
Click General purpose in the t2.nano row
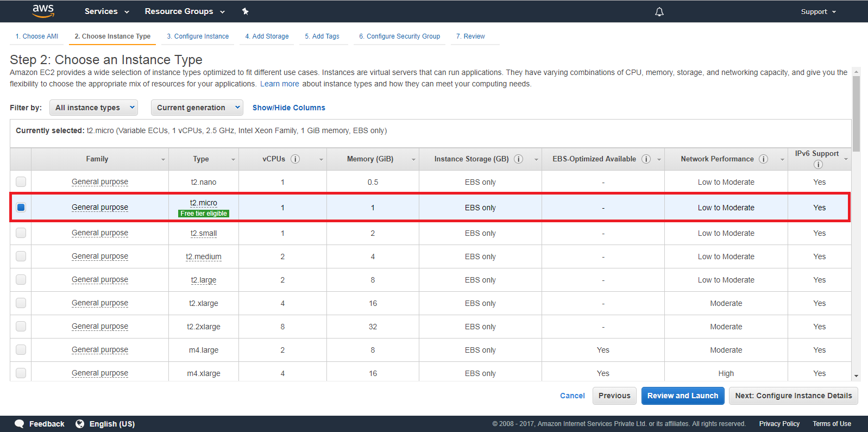(x=100, y=182)
